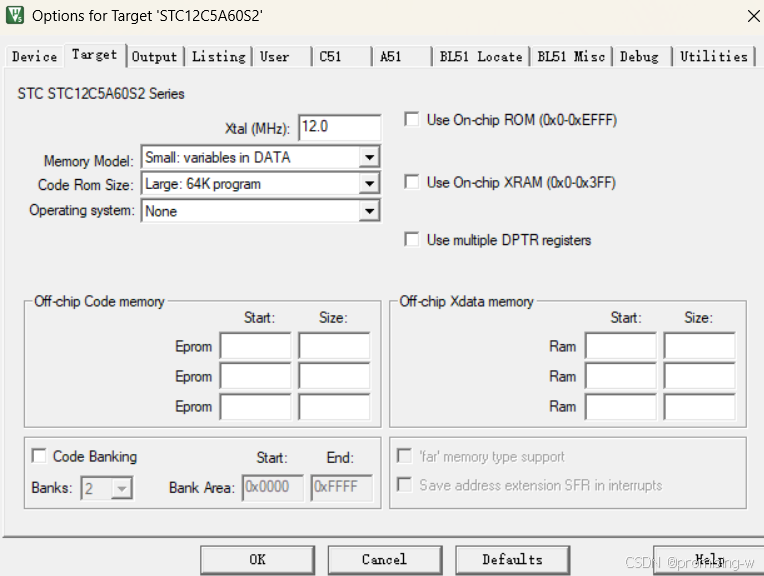Toggle Use multiple DPTR registers

click(412, 239)
